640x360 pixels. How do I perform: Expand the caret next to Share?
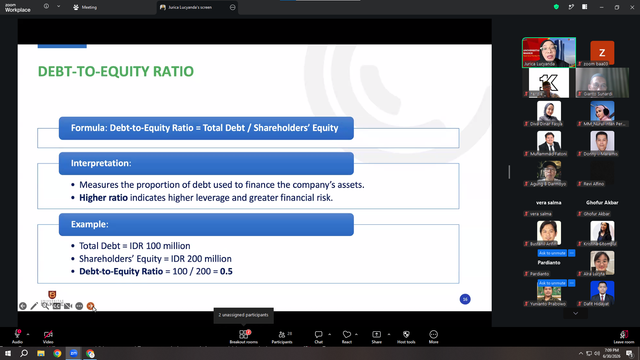click(x=389, y=334)
